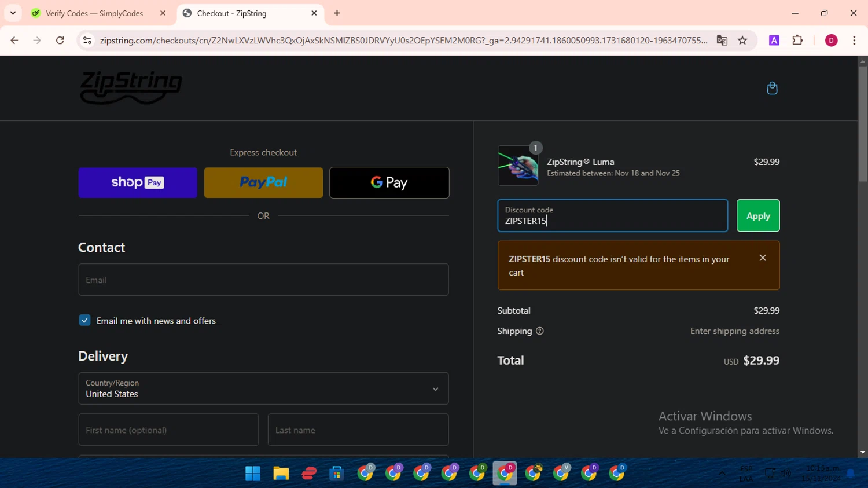Go forward to the next page
Viewport: 868px width, 488px height.
tap(37, 41)
